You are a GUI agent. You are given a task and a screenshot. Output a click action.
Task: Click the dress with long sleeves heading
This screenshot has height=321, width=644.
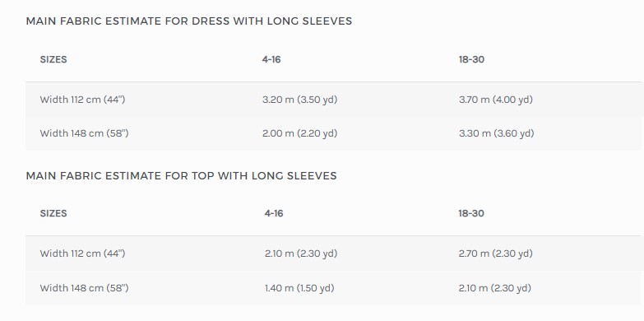[189, 21]
